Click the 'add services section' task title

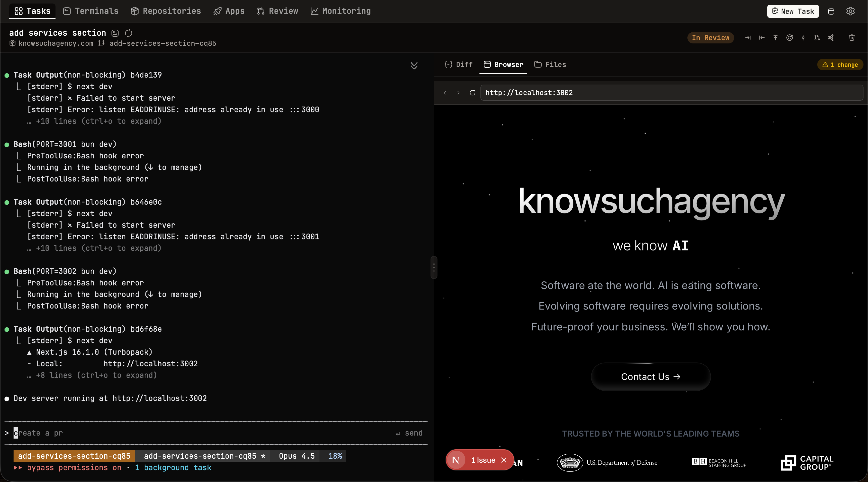58,33
